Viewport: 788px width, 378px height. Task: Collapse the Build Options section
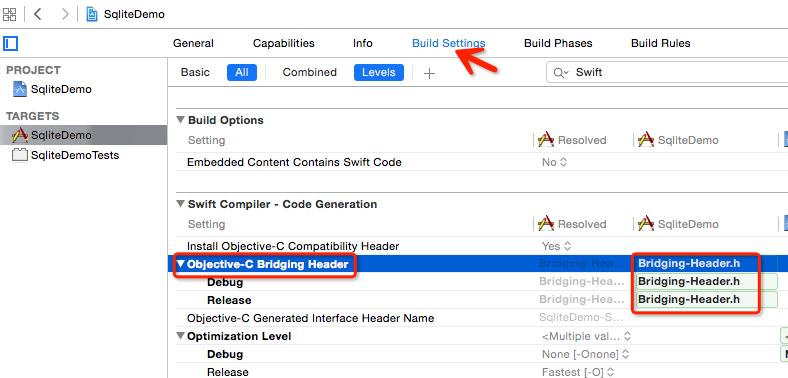click(180, 120)
